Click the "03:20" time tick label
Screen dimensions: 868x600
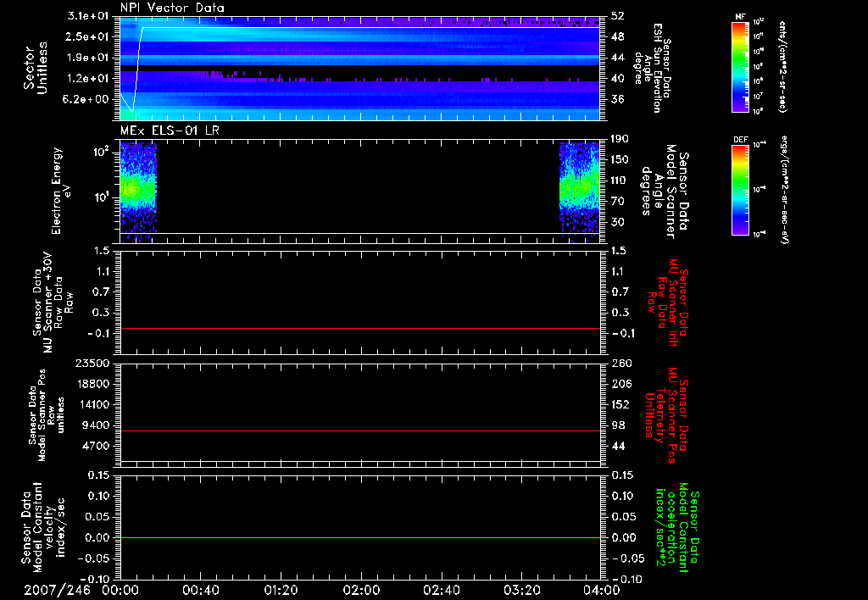pos(521,591)
